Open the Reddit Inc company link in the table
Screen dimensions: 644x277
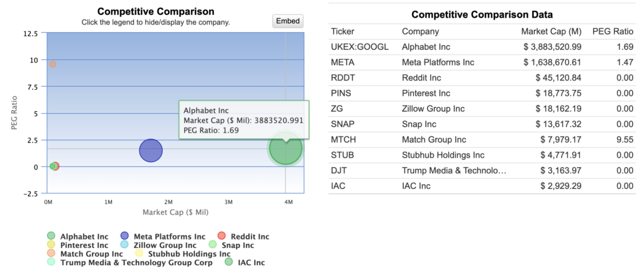421,78
